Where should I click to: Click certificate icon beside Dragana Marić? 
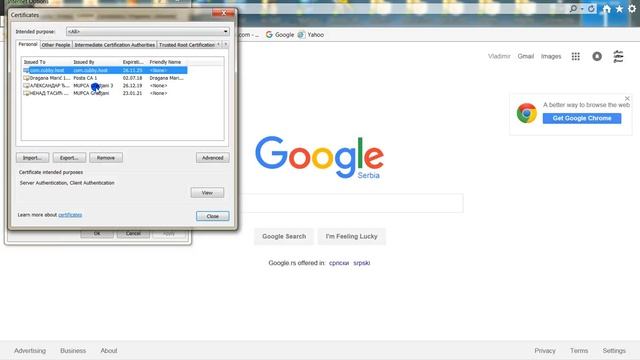coord(26,78)
